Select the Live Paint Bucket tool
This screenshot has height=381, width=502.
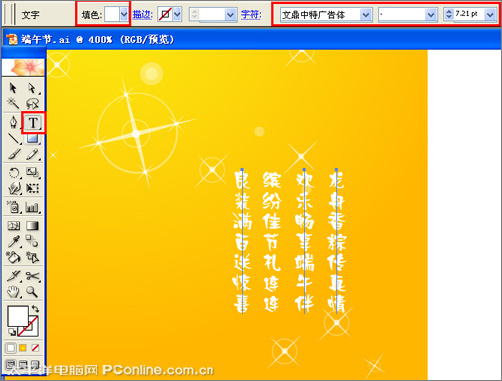tap(13, 257)
